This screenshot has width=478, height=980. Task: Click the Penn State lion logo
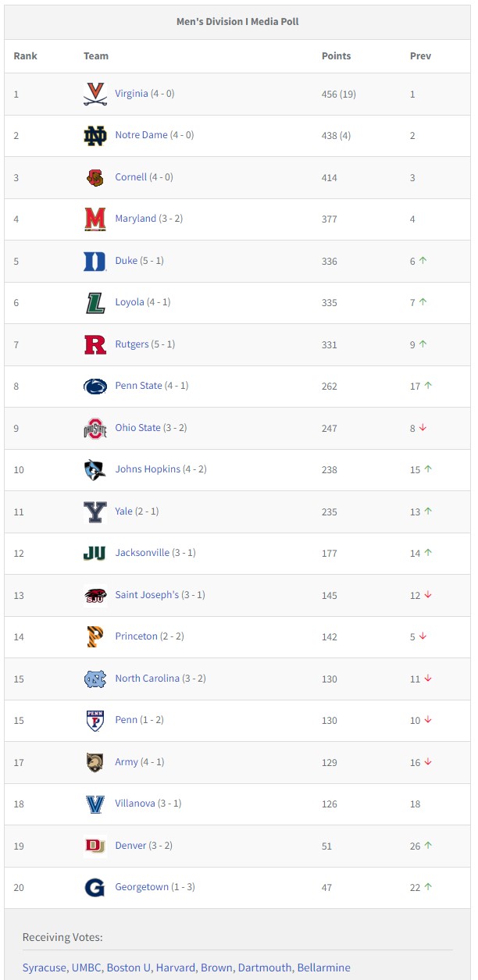point(95,387)
